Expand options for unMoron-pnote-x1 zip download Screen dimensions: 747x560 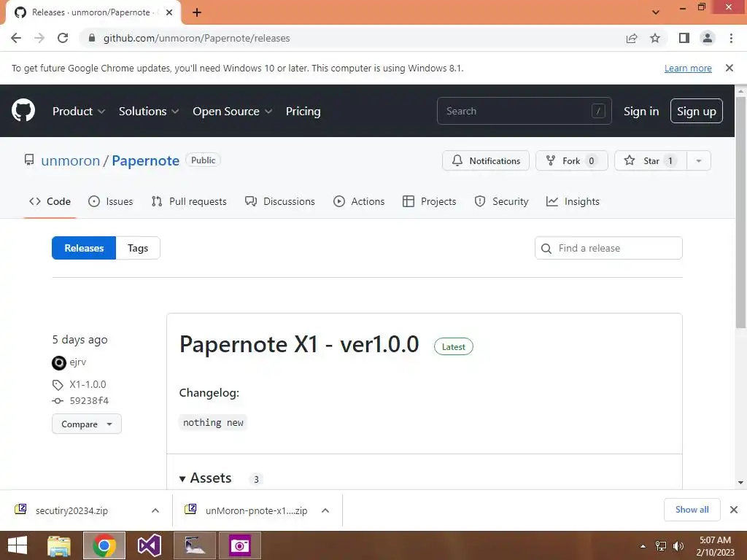pos(325,510)
